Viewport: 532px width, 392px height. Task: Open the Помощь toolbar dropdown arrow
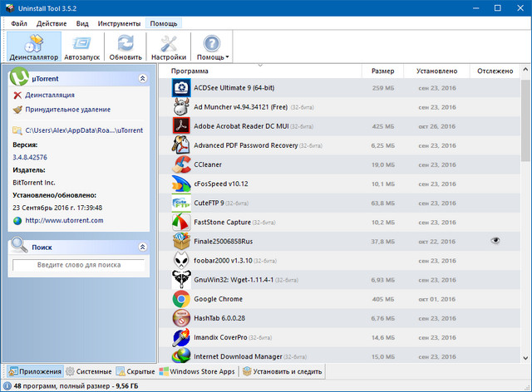coord(227,57)
